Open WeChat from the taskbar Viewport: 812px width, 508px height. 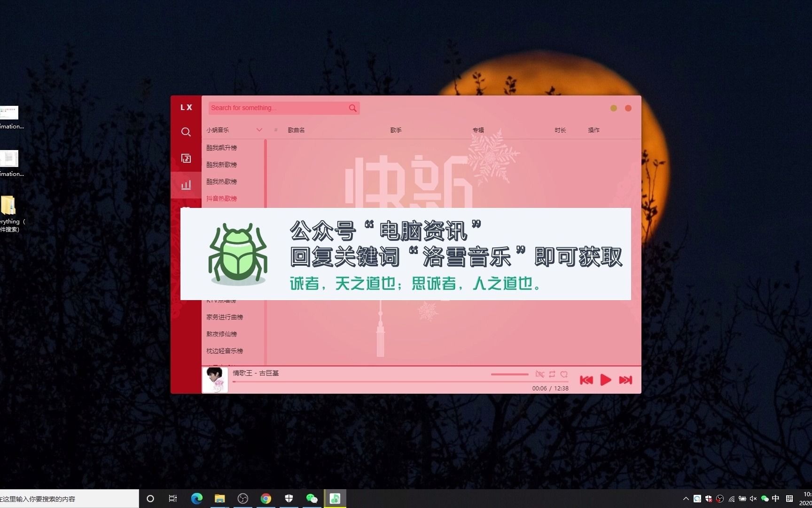[x=312, y=499]
